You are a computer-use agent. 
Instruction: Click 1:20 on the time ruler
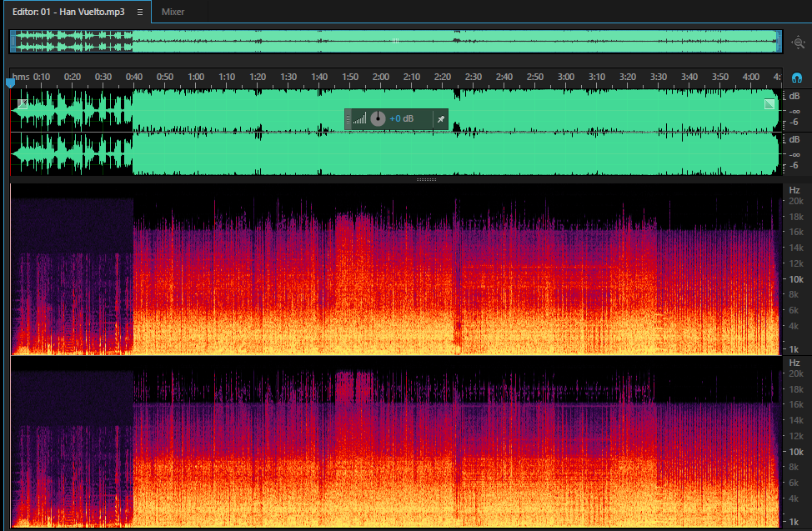click(258, 77)
